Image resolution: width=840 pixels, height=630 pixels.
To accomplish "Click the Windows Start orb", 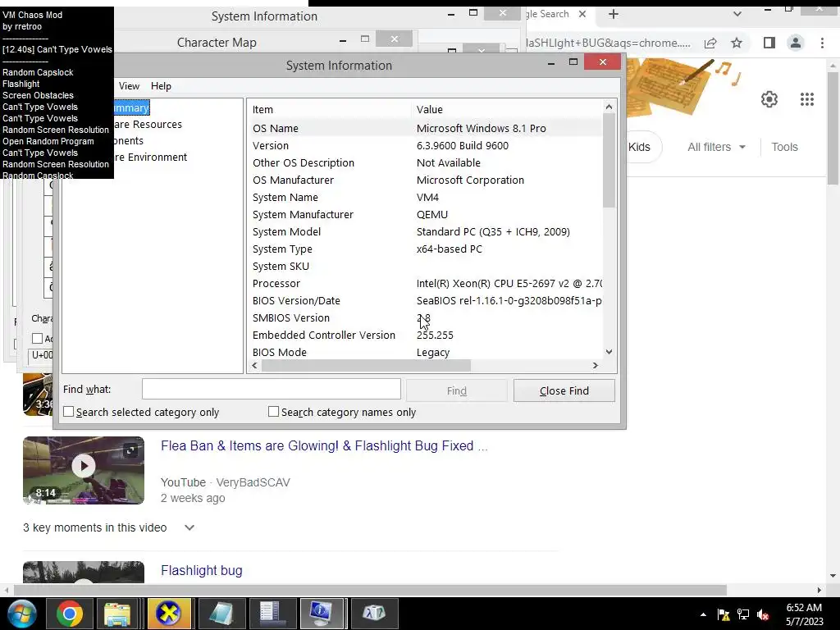I will [x=21, y=614].
